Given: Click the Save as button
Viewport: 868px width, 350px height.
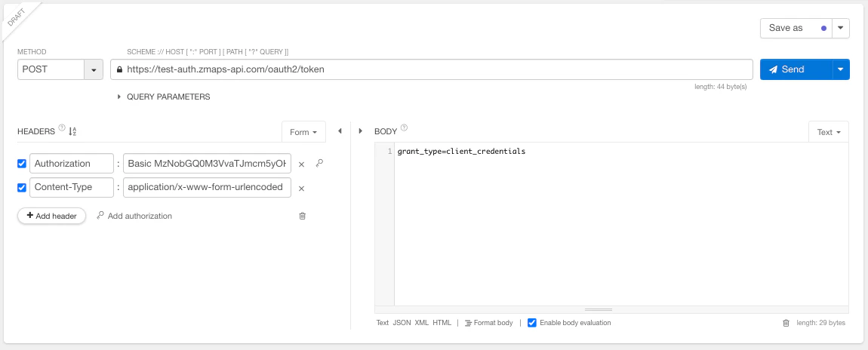Looking at the screenshot, I should [x=796, y=28].
